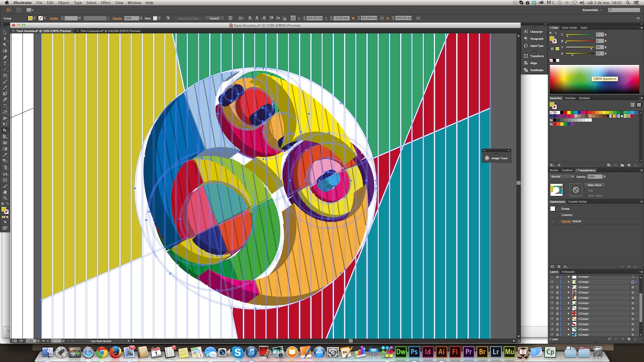Viewport: 644px width, 362px height.
Task: Open the Pathfinder panel
Action: pos(534,70)
